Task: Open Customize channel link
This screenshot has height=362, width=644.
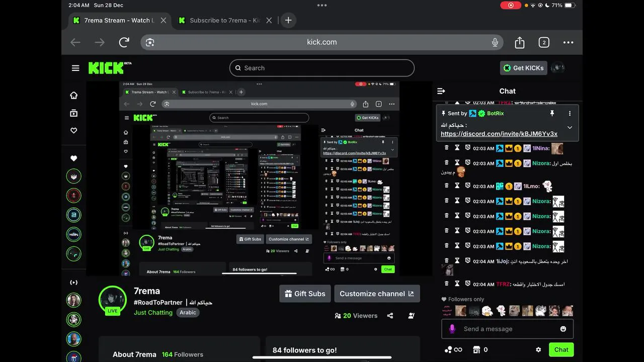Action: click(x=377, y=294)
